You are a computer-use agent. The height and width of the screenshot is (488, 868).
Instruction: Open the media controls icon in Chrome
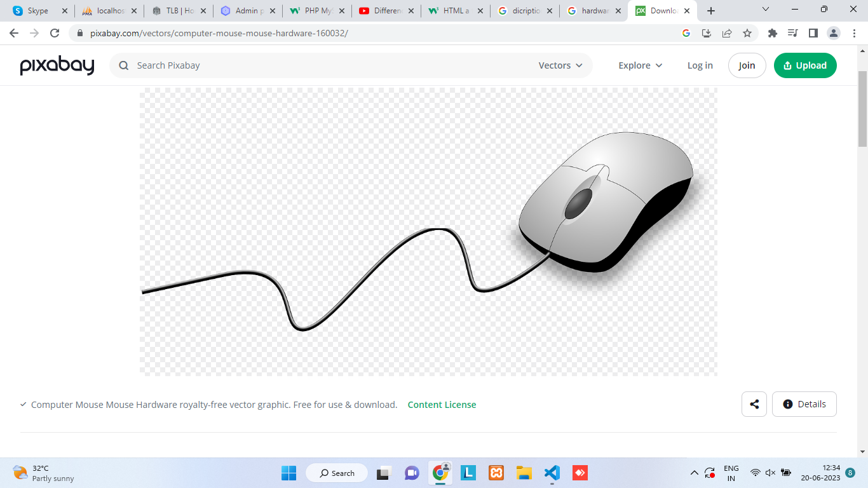792,33
